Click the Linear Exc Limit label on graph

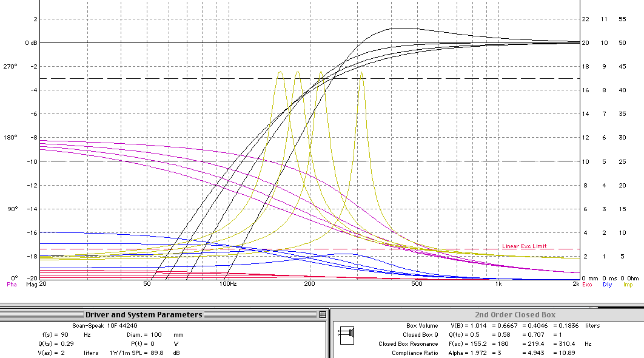pos(525,246)
